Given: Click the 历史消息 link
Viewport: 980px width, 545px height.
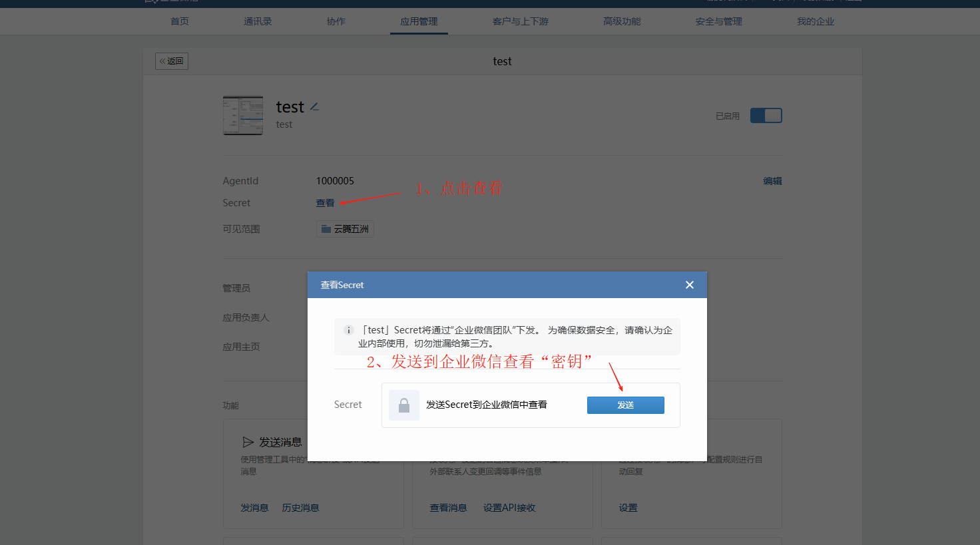Looking at the screenshot, I should [300, 508].
